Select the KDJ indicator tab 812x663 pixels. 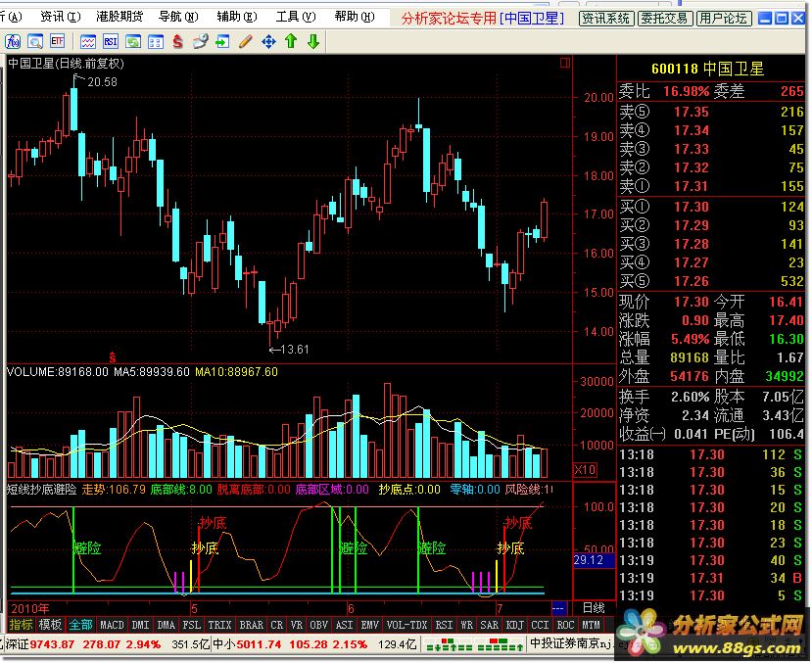coord(514,625)
